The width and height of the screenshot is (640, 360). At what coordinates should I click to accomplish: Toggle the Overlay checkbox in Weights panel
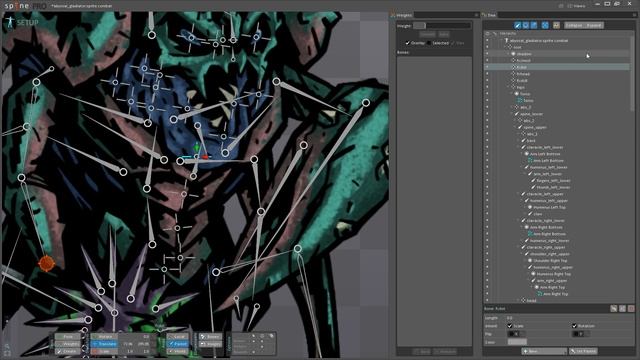(407, 43)
